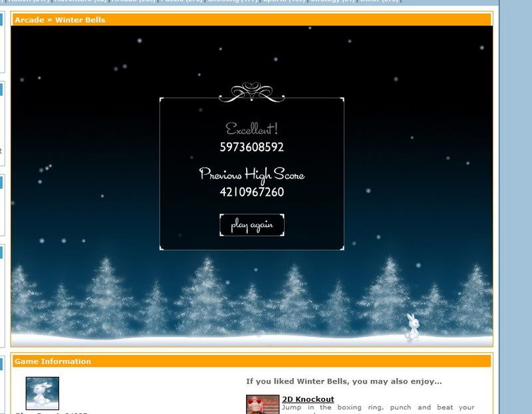The height and width of the screenshot is (414, 532).
Task: Click the Arcade » Winter Bells header
Action: [60, 20]
